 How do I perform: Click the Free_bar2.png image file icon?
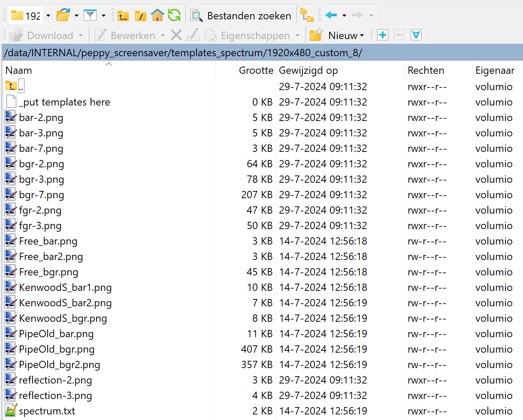coord(11,257)
